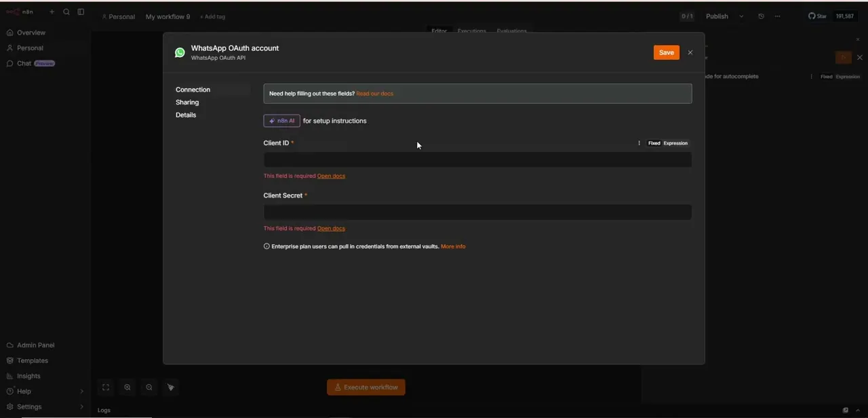This screenshot has width=868, height=418.
Task: Set Client ID mode to Fixed
Action: [x=654, y=143]
